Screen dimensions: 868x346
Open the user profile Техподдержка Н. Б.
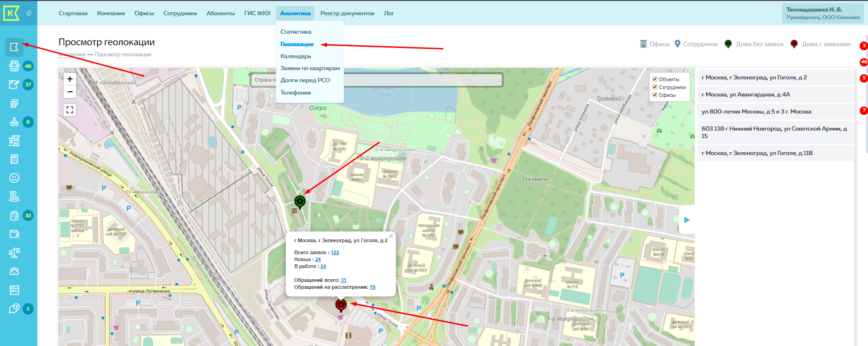(823, 13)
